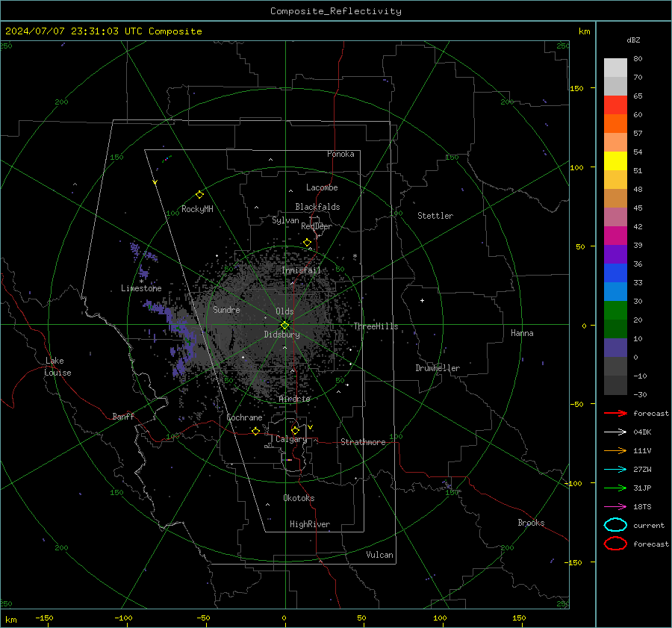Select the cyan 27ZW arrow legend icon
672x628 pixels.
pos(615,470)
